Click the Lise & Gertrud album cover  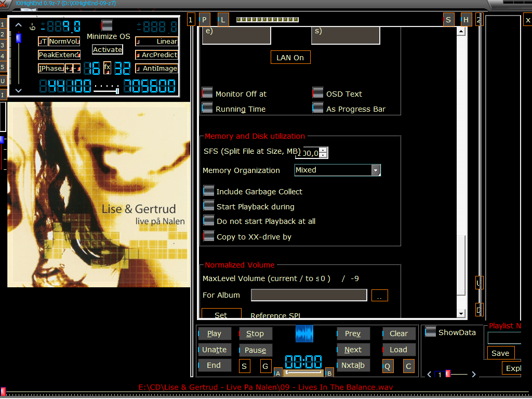coord(99,194)
